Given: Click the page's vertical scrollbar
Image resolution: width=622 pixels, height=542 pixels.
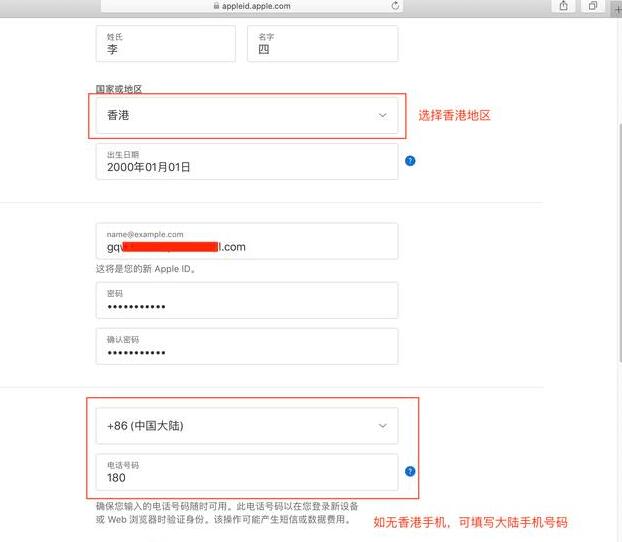Looking at the screenshot, I should (620, 242).
